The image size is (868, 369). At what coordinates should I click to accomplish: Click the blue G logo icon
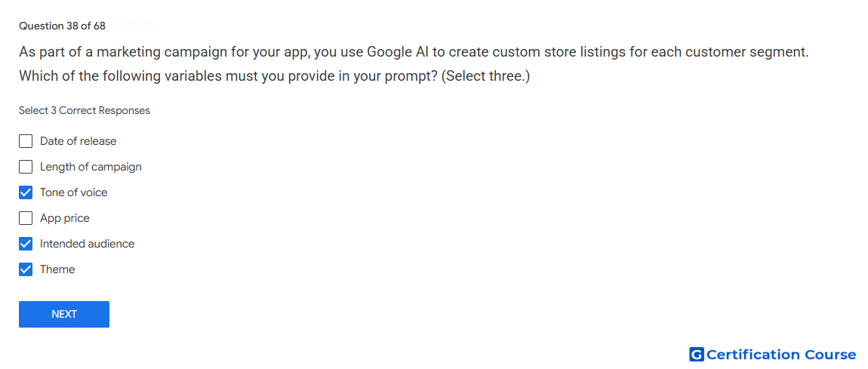(697, 355)
